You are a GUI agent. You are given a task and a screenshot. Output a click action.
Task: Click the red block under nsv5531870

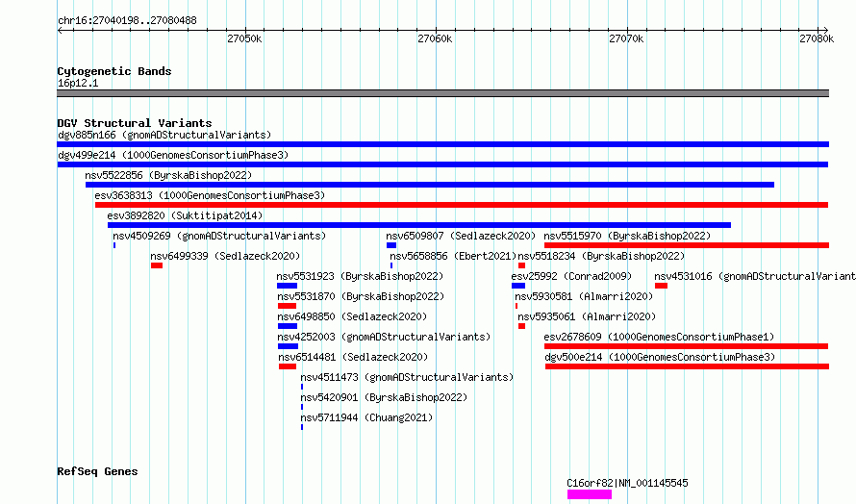pyautogui.click(x=287, y=306)
